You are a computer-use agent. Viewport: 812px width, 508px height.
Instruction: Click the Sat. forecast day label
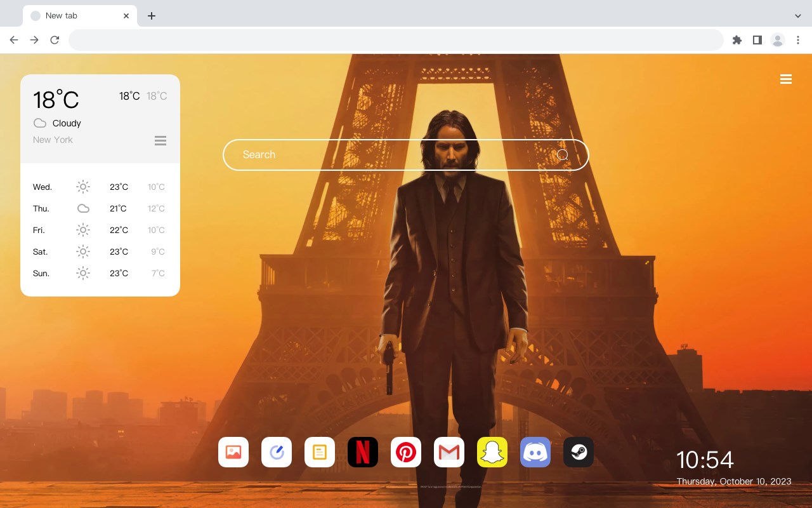coord(41,251)
